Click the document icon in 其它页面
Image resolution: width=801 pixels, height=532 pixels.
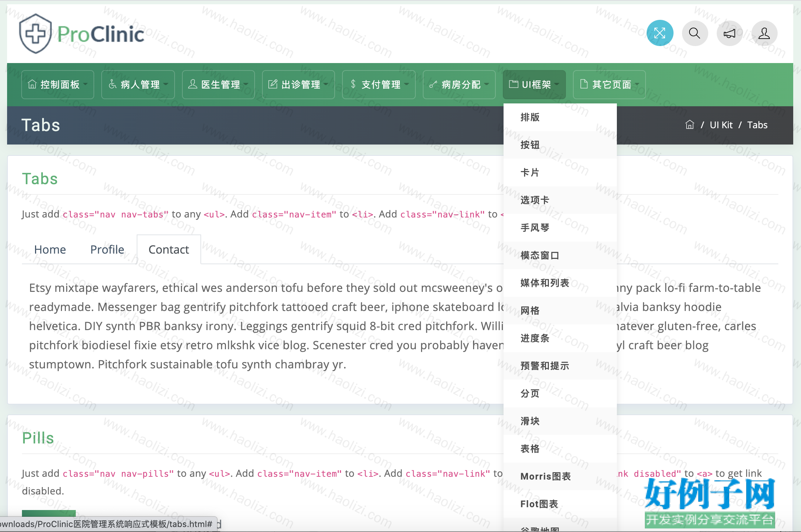[584, 84]
